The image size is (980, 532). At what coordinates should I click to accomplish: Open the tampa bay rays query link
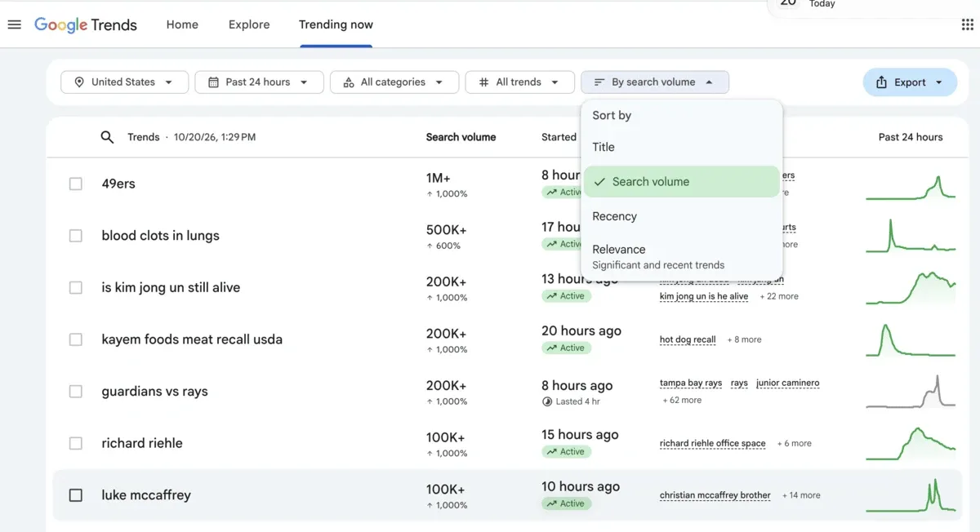click(x=691, y=383)
